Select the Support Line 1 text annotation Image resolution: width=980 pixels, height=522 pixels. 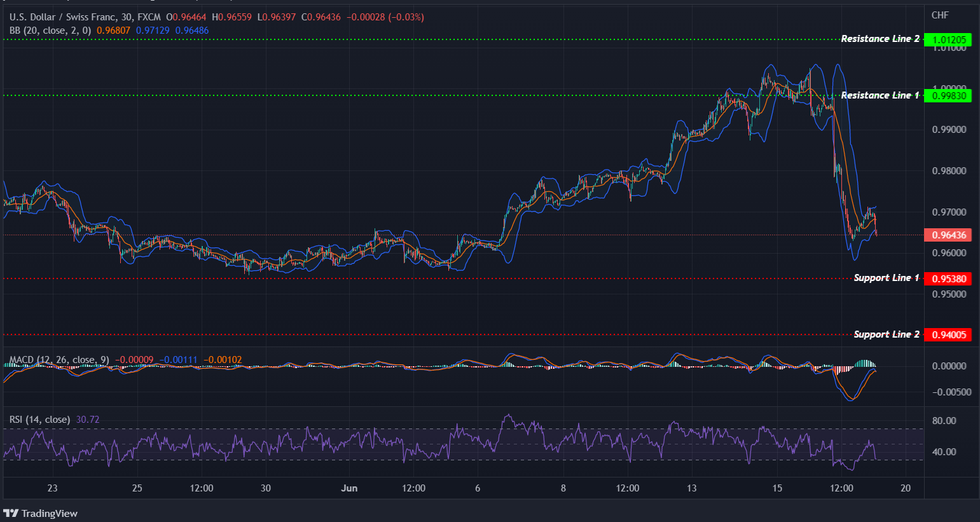coord(887,278)
